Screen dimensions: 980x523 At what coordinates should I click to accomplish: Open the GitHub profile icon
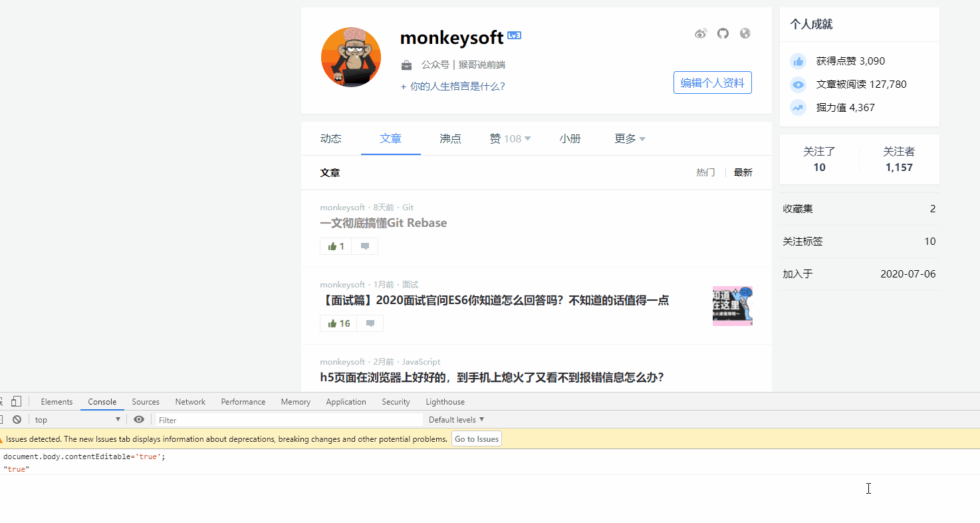click(x=723, y=33)
